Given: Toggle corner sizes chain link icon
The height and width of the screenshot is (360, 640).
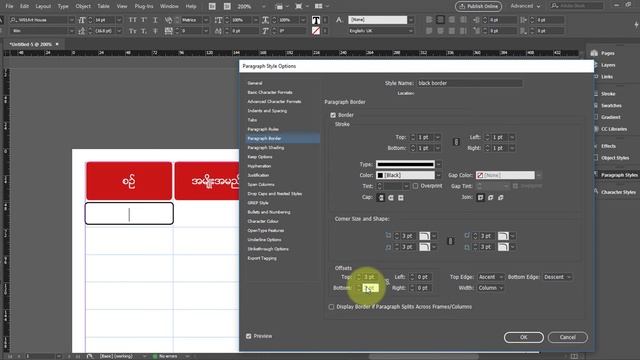Looking at the screenshot, I should click(x=451, y=241).
